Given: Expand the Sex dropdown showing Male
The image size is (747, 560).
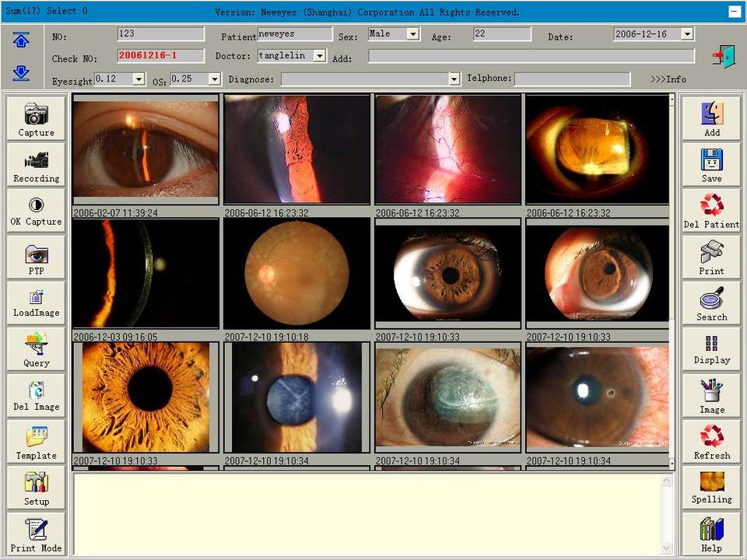Looking at the screenshot, I should tap(412, 33).
